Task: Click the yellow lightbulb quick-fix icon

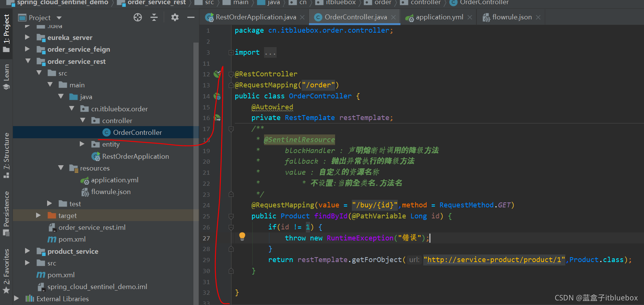Action: pos(242,237)
